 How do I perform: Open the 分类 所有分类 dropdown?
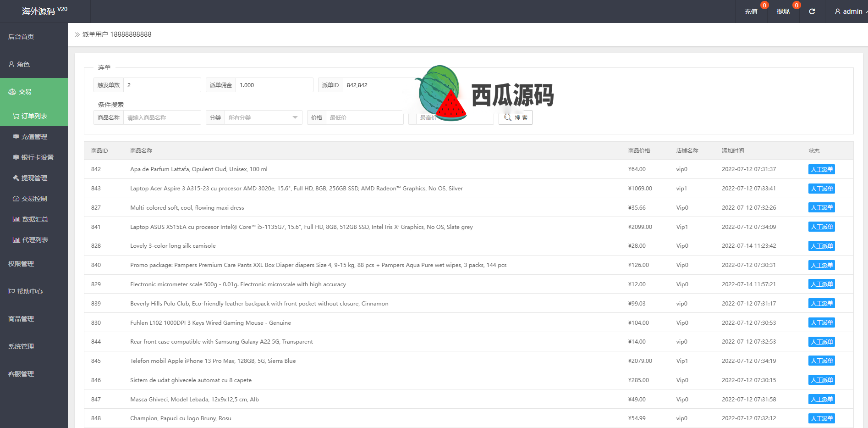(263, 117)
